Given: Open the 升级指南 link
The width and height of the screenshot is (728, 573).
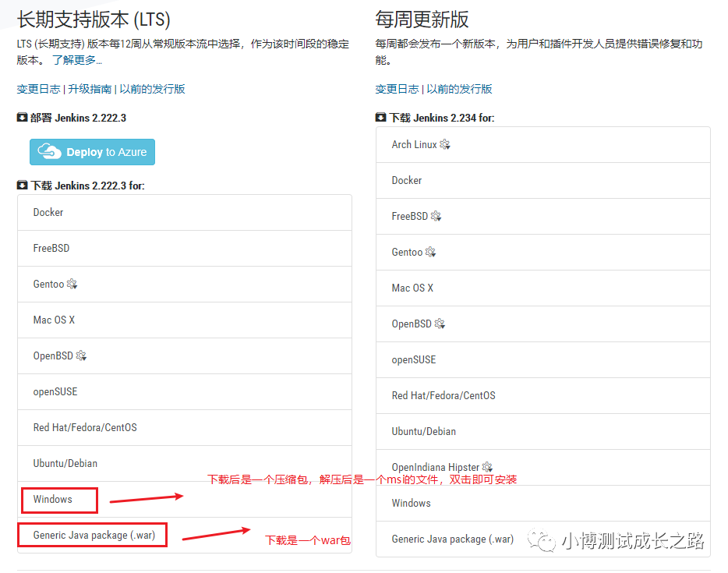Looking at the screenshot, I should point(90,89).
